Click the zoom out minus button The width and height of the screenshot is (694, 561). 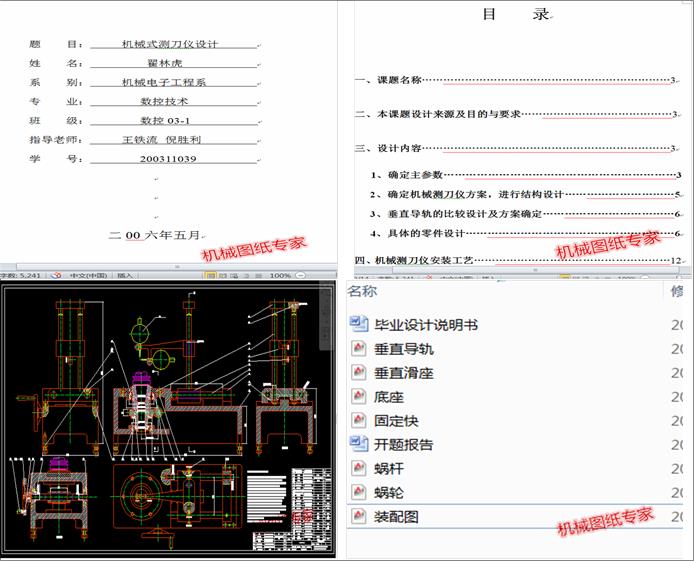coord(301,275)
